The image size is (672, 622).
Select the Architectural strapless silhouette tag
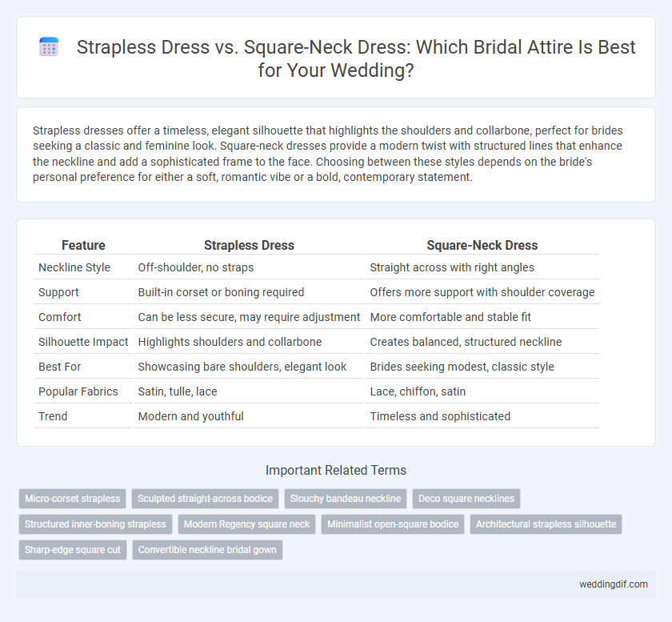coord(546,524)
